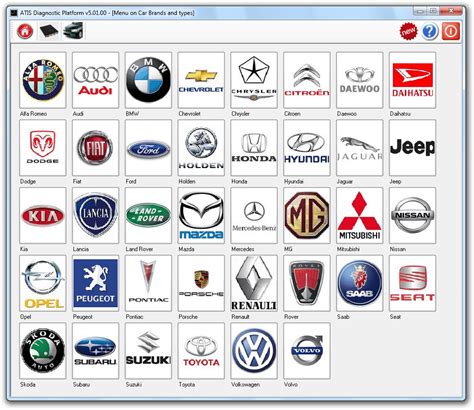Viewport: 474px width, 410px height.
Task: Click the 'Alfa Romeo' caption text
Action: pyautogui.click(x=33, y=114)
